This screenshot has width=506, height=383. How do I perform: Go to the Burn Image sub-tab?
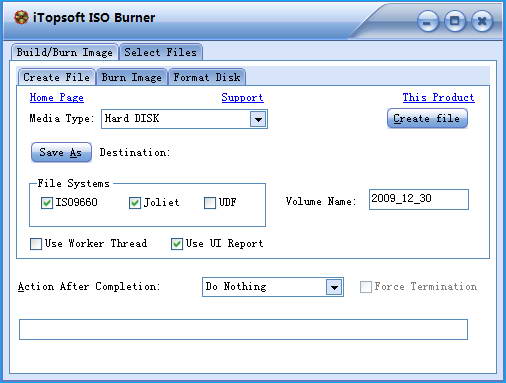coord(131,77)
